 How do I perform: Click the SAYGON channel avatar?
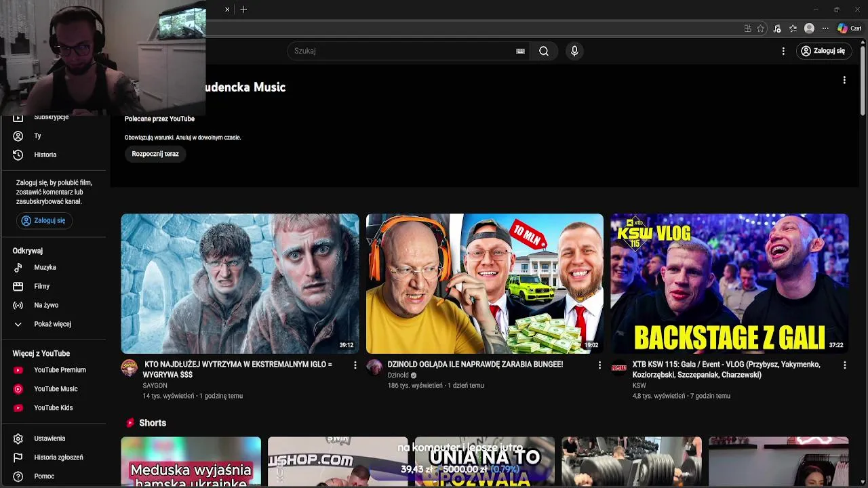point(129,368)
